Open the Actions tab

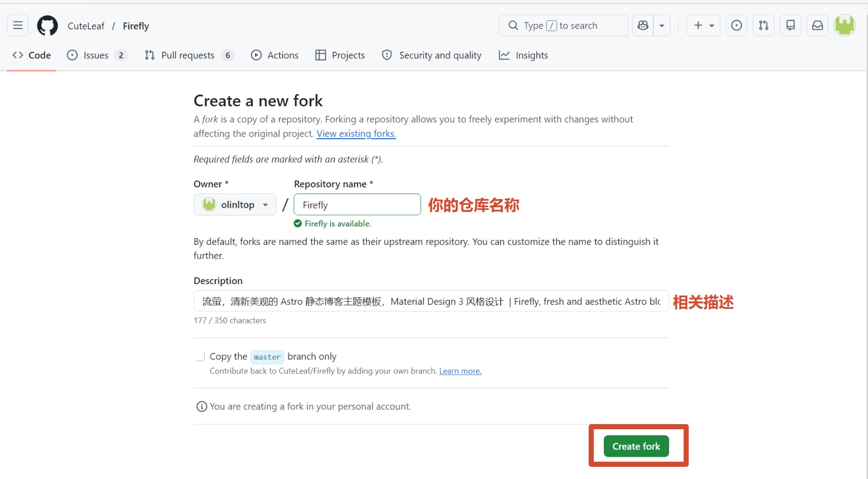275,55
